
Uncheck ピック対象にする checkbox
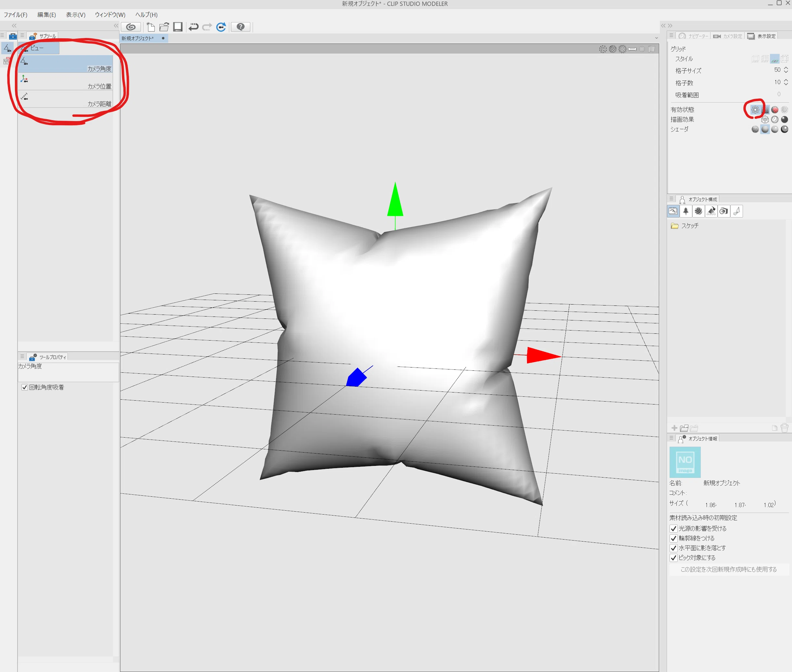coord(673,558)
